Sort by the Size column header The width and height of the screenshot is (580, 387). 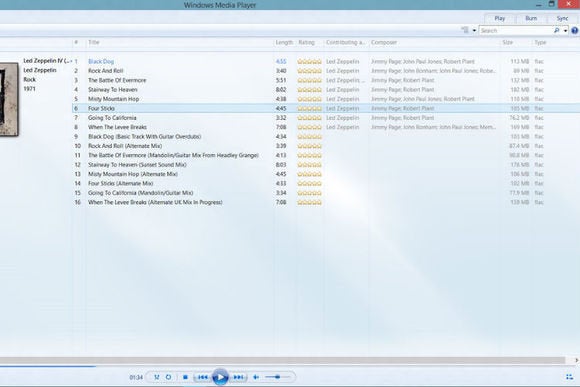508,42
